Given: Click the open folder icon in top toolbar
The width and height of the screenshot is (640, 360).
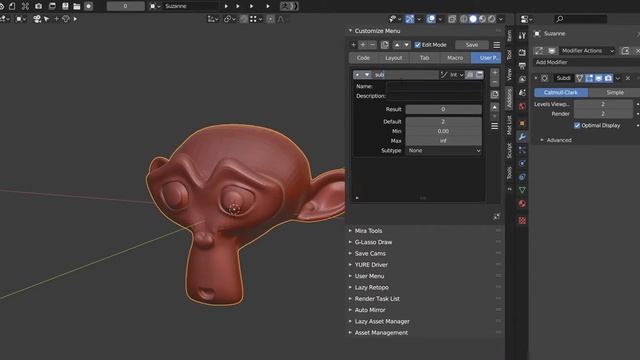Looking at the screenshot, I should tap(77, 6).
